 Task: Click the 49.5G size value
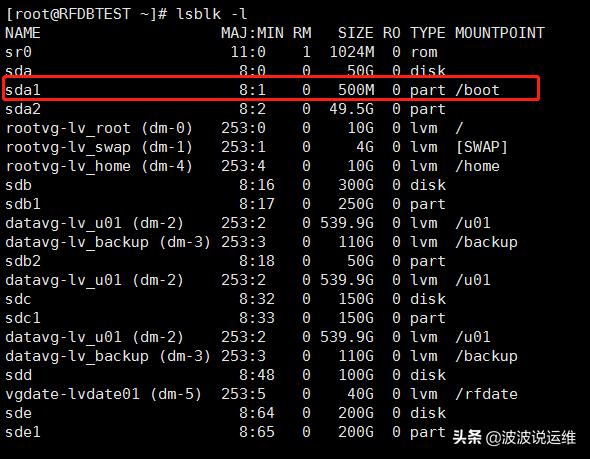pyautogui.click(x=351, y=109)
